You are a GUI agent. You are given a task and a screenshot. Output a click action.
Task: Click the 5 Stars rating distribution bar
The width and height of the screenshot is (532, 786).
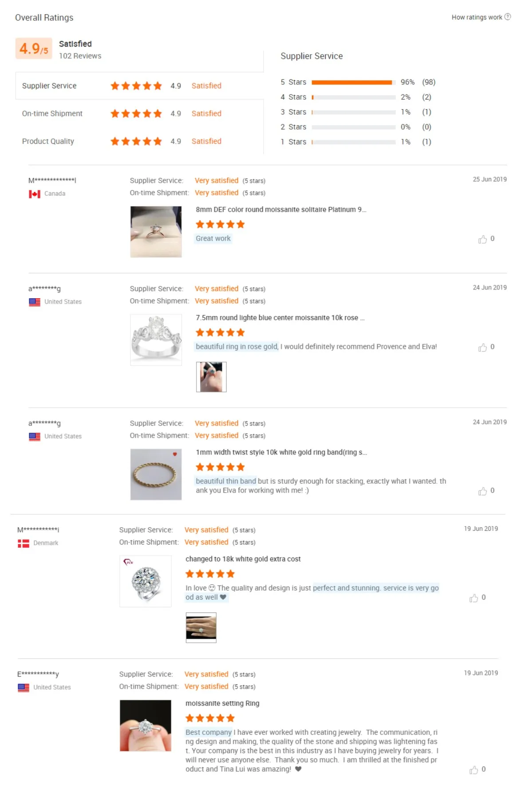pos(353,82)
